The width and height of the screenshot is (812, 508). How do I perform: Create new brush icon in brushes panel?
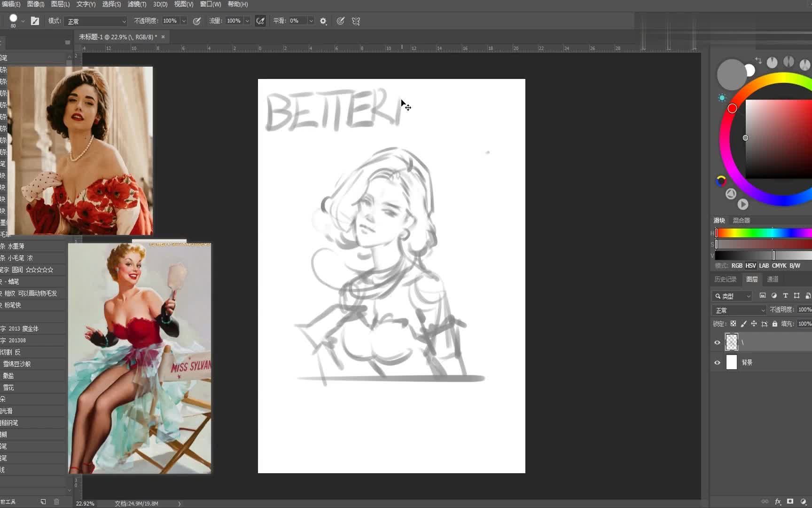(x=43, y=501)
